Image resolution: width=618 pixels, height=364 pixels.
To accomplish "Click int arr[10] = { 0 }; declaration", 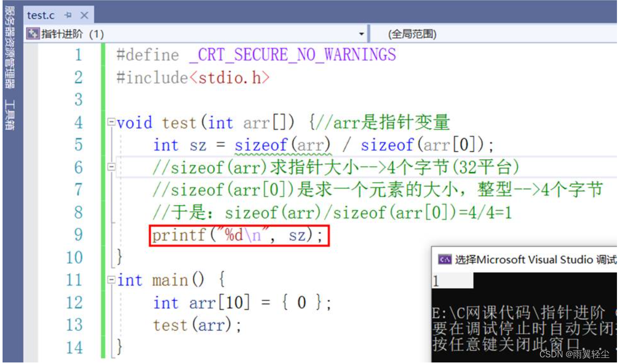I will (242, 303).
